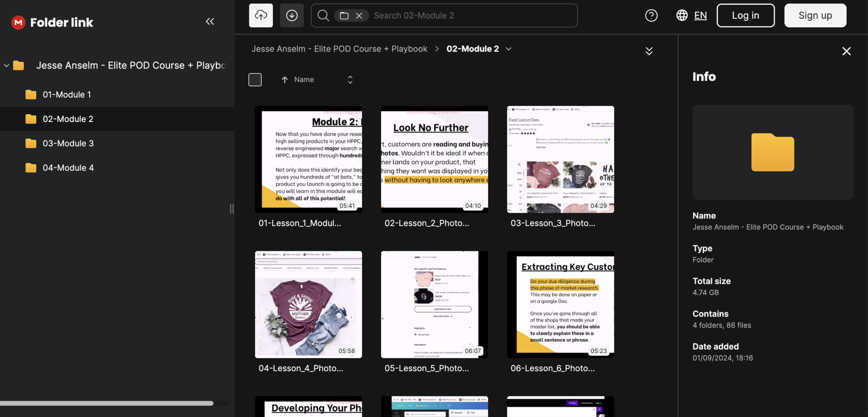
Task: Open 03-Module 3 folder in sidebar
Action: (68, 144)
